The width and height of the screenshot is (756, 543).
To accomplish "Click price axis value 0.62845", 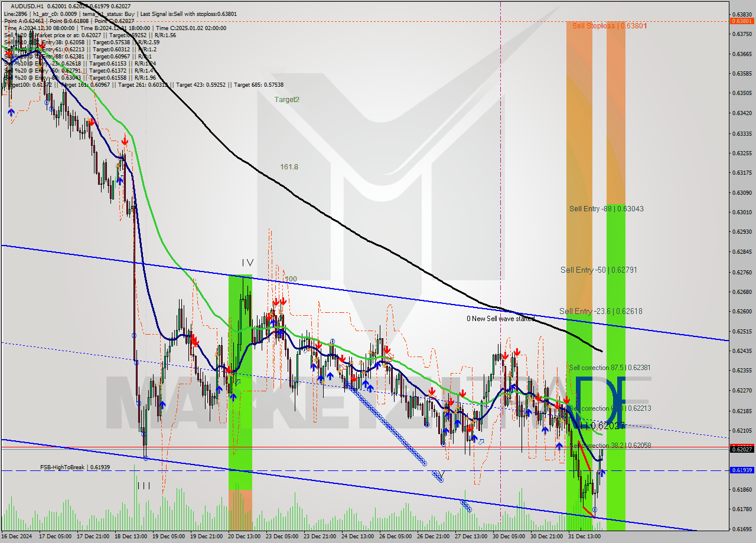I will click(x=742, y=251).
